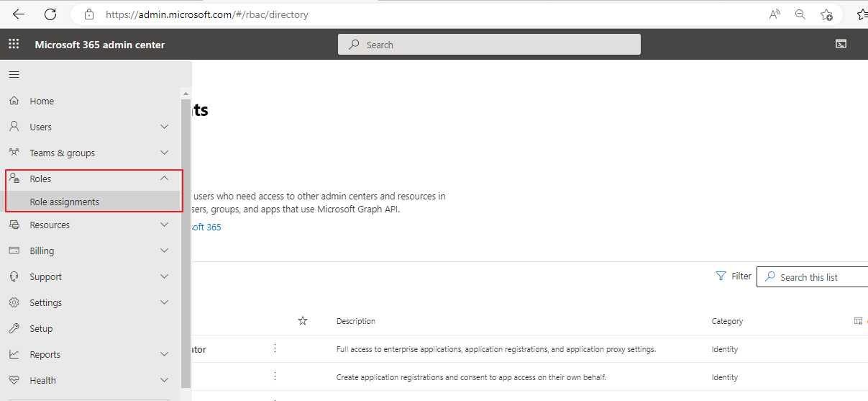Viewport: 868px width, 401px height.
Task: Click the Filter button
Action: pyautogui.click(x=734, y=276)
